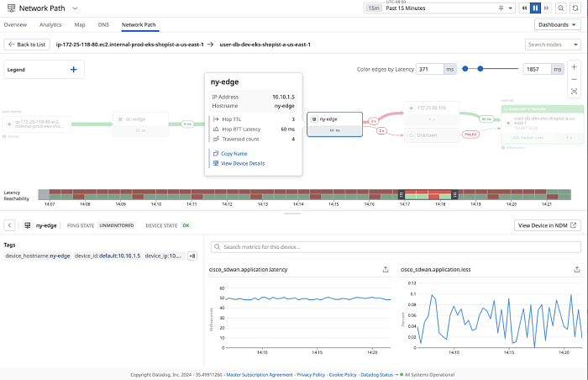The image size is (588, 380).
Task: Switch to the Analytics tab
Action: click(x=50, y=25)
